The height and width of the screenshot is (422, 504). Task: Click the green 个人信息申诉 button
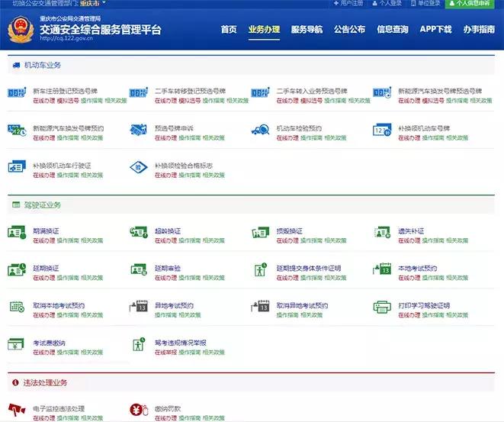pyautogui.click(x=470, y=4)
